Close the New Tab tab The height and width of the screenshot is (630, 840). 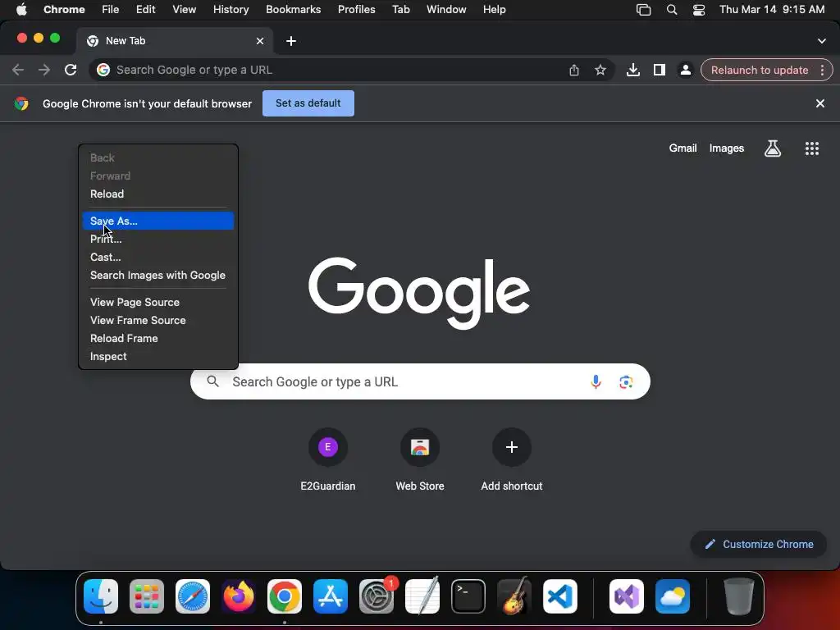tap(260, 41)
